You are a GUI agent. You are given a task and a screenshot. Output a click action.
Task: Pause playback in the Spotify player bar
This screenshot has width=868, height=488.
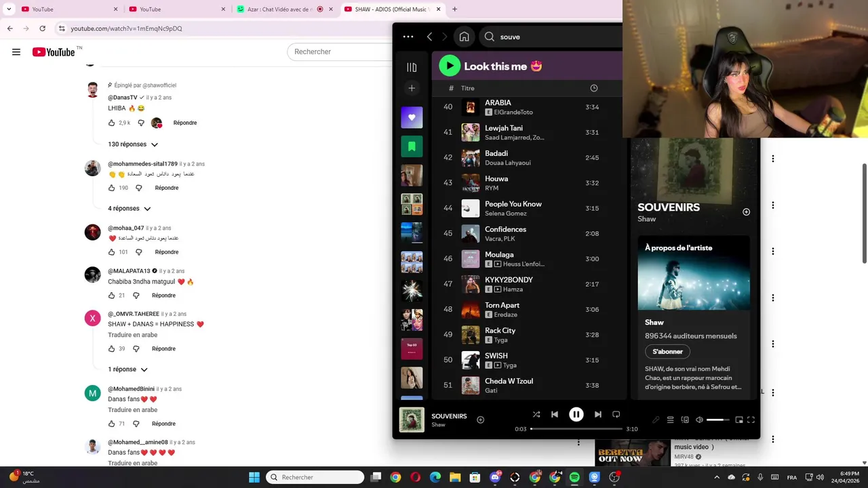[x=576, y=414]
